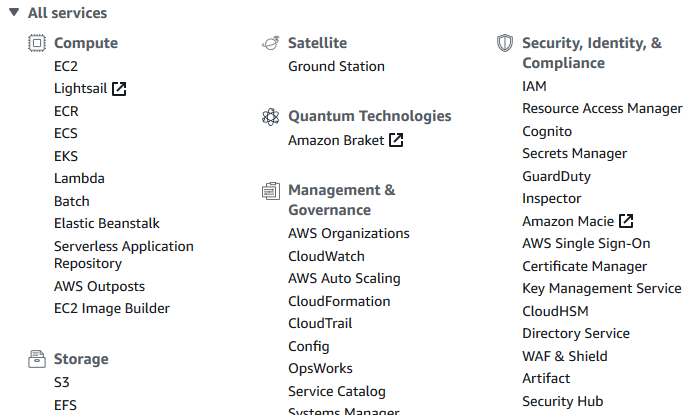Open AWS Single Sign-On

coord(586,243)
